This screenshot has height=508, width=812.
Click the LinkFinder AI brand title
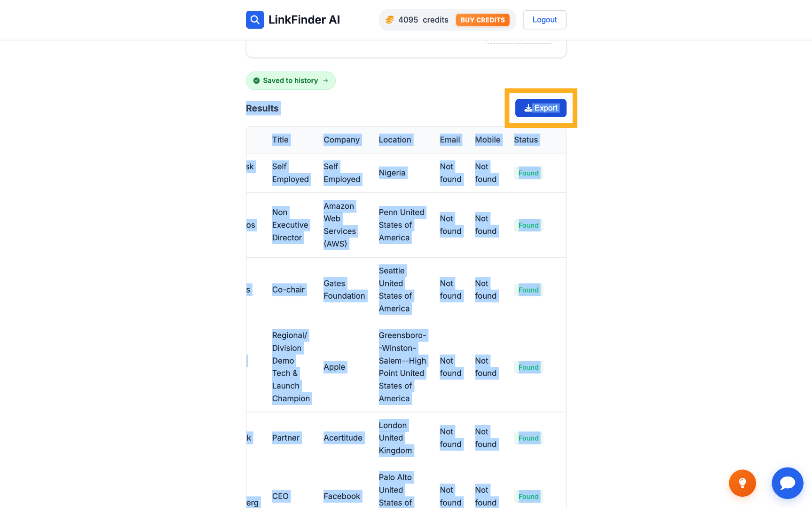pos(304,20)
